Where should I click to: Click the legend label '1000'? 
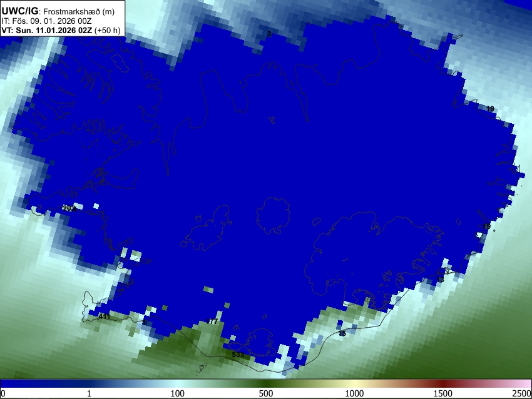pos(354,393)
